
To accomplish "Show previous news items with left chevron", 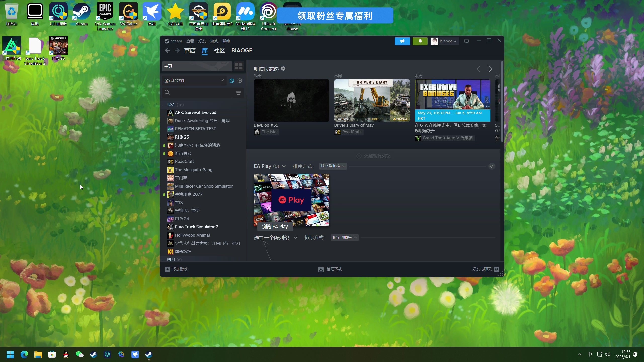I will 478,69.
